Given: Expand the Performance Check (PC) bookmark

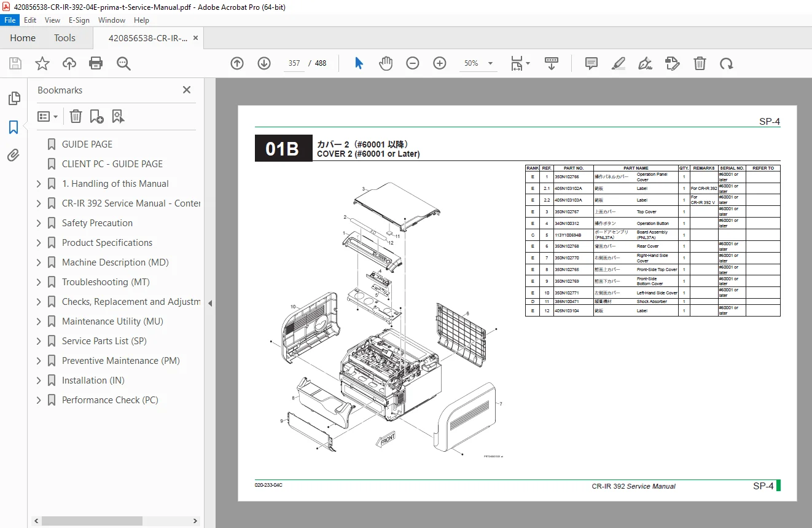Looking at the screenshot, I should (39, 400).
